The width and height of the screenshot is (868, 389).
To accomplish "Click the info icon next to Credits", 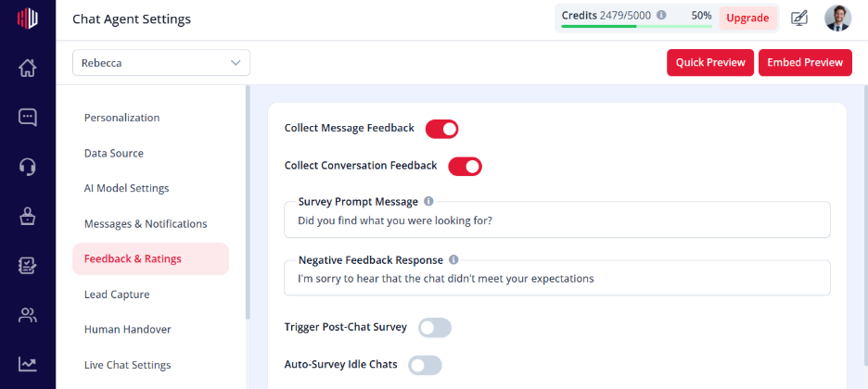I will click(661, 16).
